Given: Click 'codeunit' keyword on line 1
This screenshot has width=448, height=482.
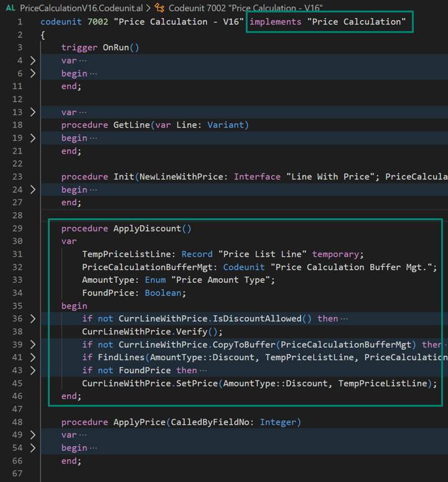Looking at the screenshot, I should pyautogui.click(x=61, y=22).
